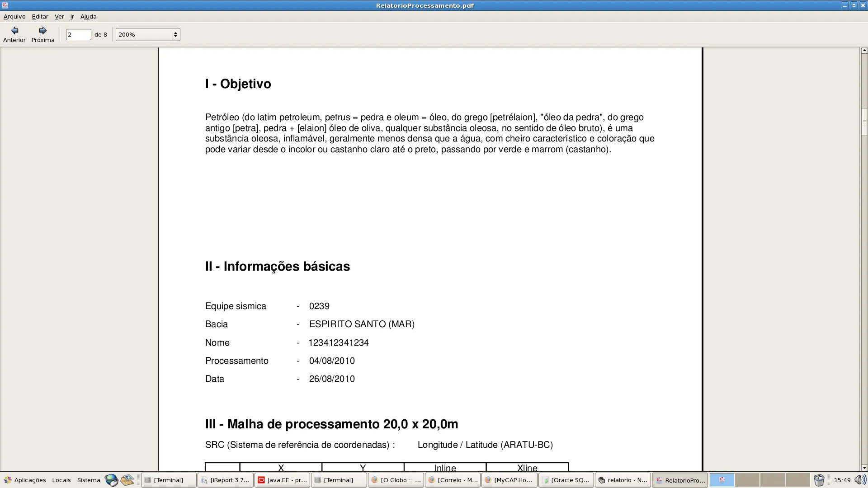Select the fourth workspace in switcher
Viewport: 868px width, 488px height.
coord(797,480)
